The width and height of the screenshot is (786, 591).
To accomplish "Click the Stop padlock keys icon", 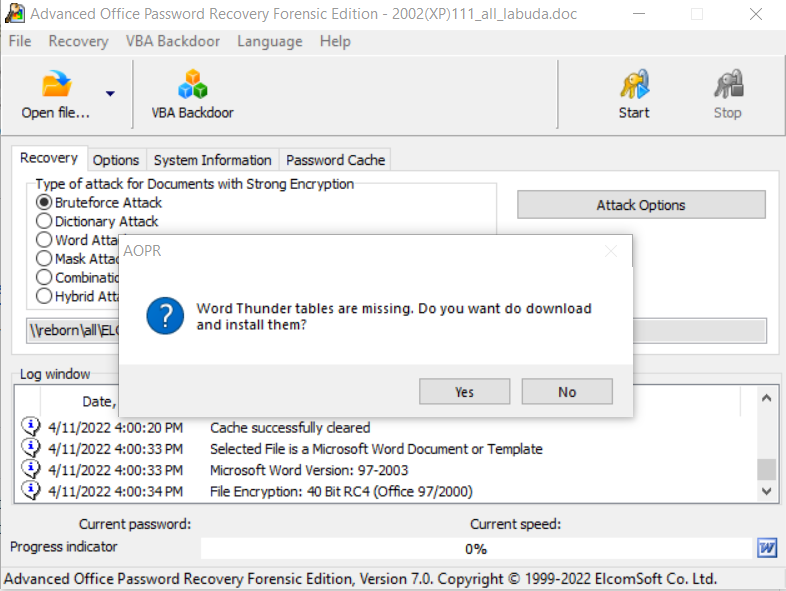I will point(728,84).
